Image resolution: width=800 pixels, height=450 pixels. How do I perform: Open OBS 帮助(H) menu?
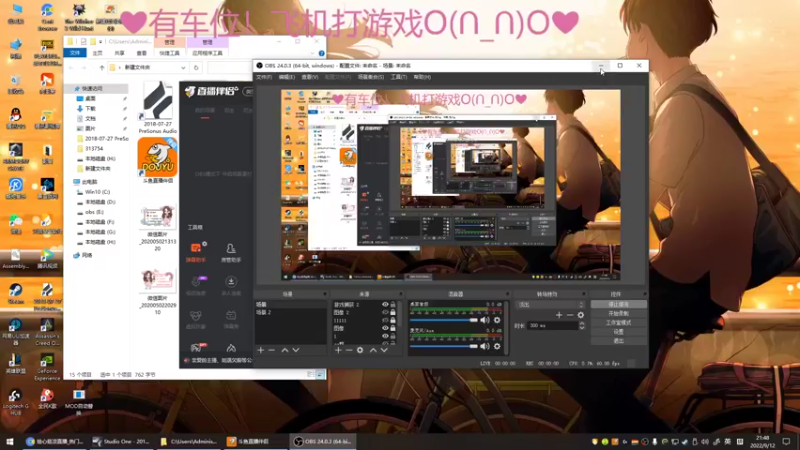click(x=422, y=77)
